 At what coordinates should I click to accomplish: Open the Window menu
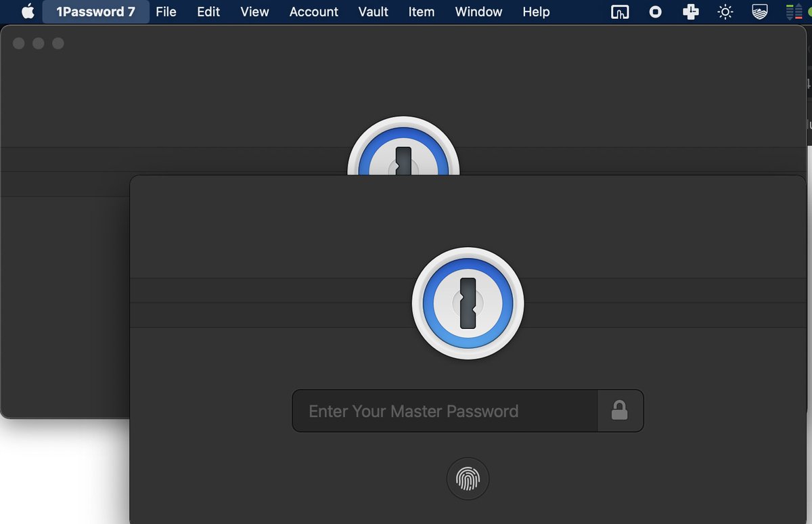(478, 12)
